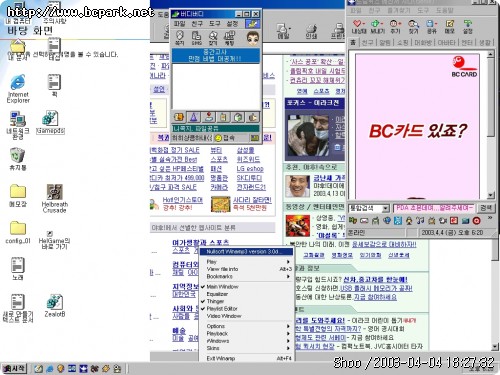500x375 pixels.
Task: Select the thumbs-up tab icon in BuddyBuddy
Action: (x=253, y=117)
